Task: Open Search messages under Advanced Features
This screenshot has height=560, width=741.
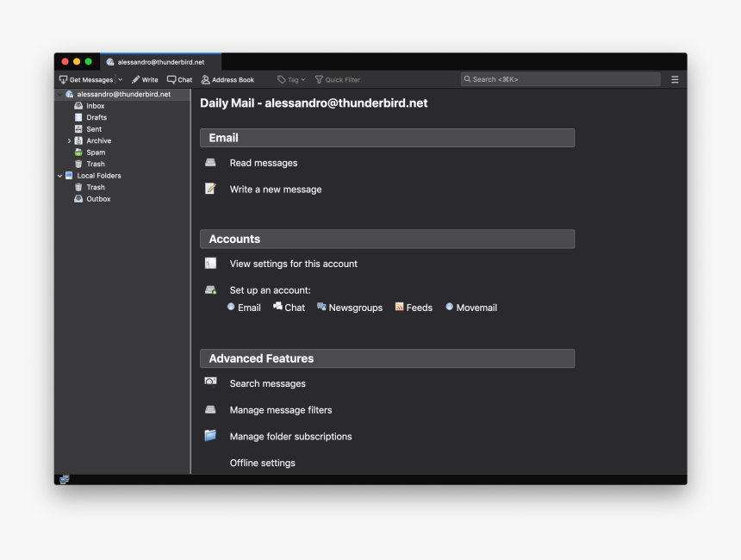Action: 267,383
